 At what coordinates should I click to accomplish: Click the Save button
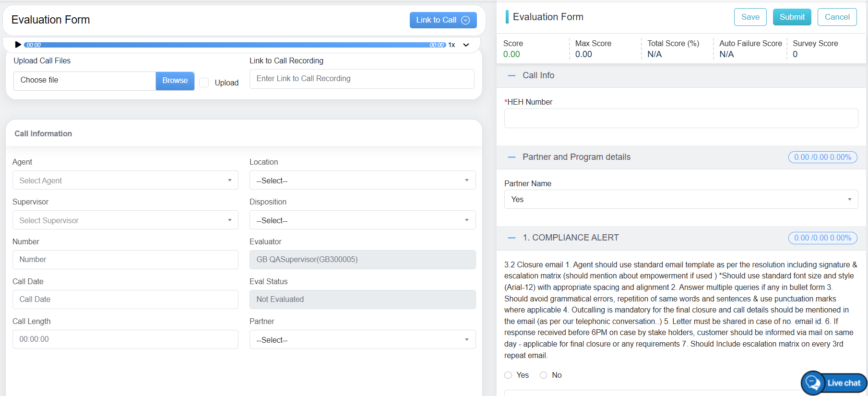click(750, 17)
